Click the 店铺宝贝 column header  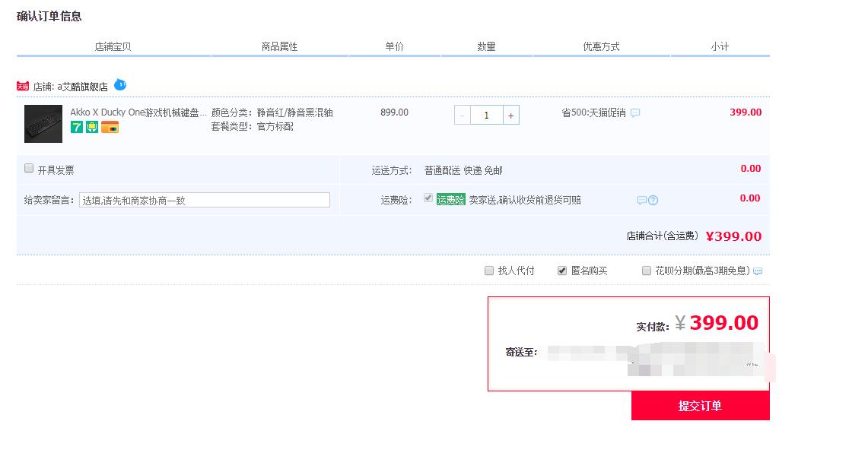tap(113, 46)
